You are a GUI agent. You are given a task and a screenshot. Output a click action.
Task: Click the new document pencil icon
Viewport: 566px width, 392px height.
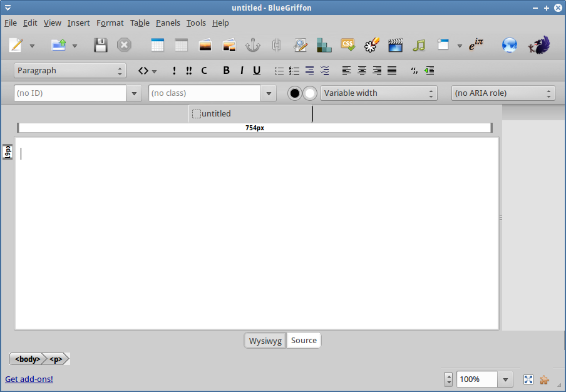16,45
